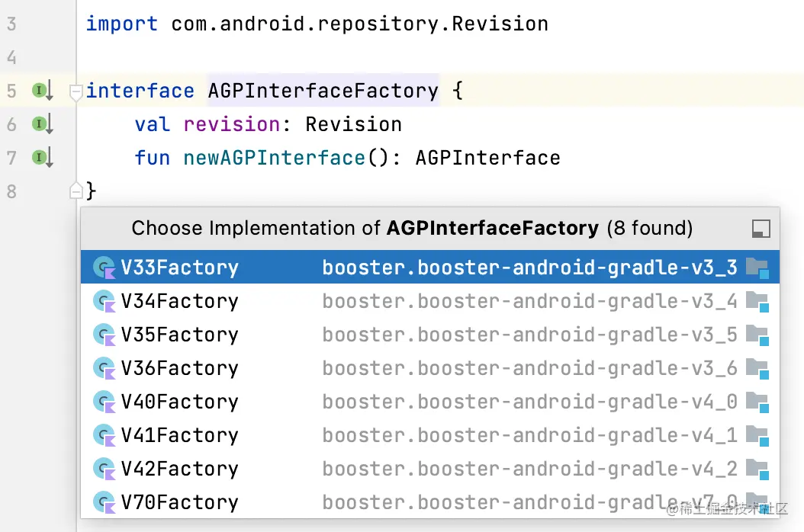The image size is (804, 532).
Task: Click module folder icon for booster-android-gradle-v3_3
Action: [x=757, y=268]
